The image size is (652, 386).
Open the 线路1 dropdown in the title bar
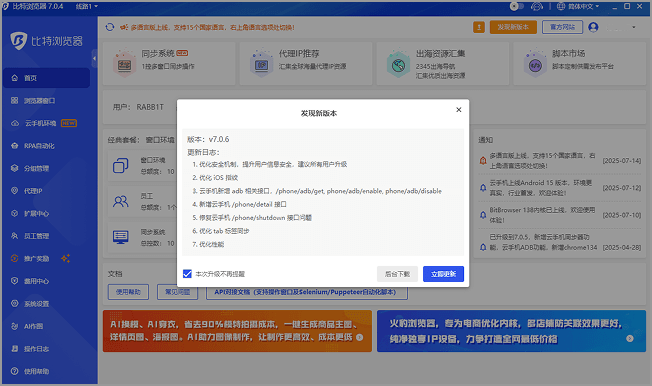click(x=86, y=6)
